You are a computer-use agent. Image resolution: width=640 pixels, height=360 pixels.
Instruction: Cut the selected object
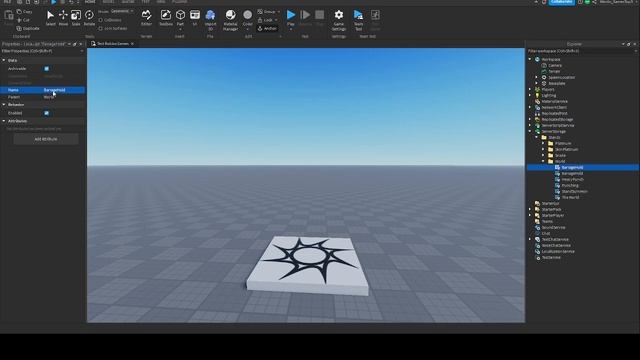pyautogui.click(x=23, y=20)
